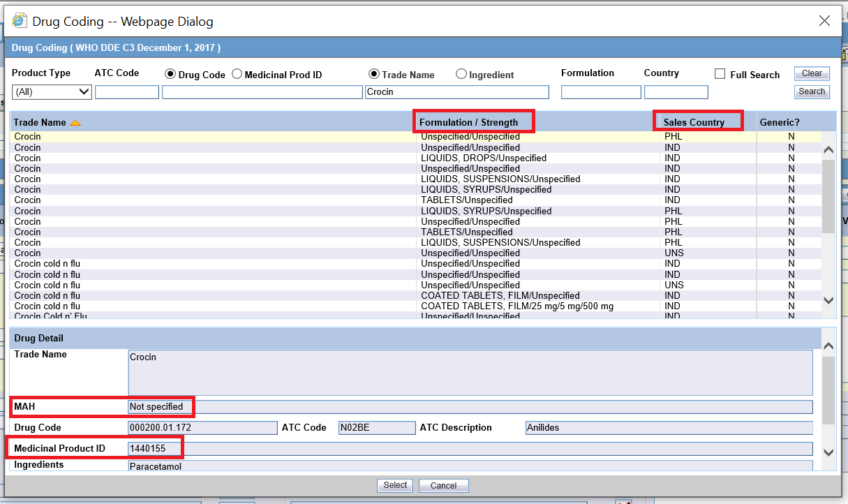Select LIQUIDS, SUSPENSIONS/Unspecified row for PHL
This screenshot has width=848, height=504.
click(416, 243)
